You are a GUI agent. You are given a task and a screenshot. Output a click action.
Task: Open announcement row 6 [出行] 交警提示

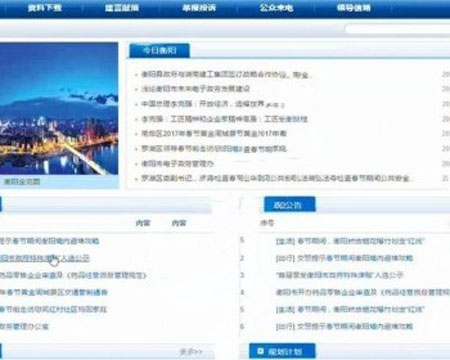tap(344, 326)
